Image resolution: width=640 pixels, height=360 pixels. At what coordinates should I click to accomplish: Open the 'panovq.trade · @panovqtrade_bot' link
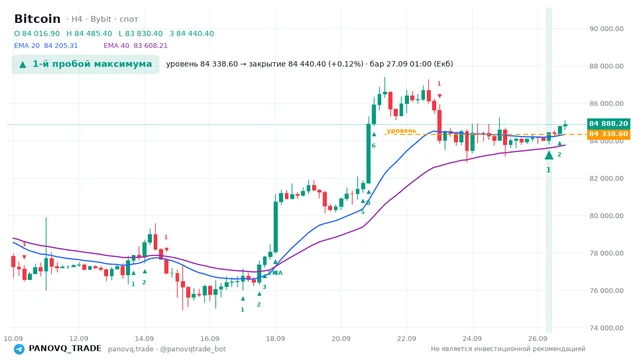[x=167, y=349]
